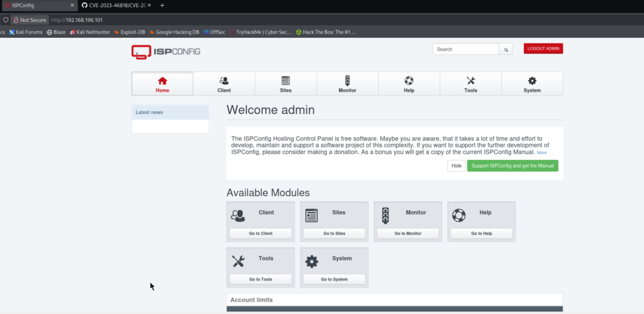Open the Help lifebuoy nav item

click(409, 84)
